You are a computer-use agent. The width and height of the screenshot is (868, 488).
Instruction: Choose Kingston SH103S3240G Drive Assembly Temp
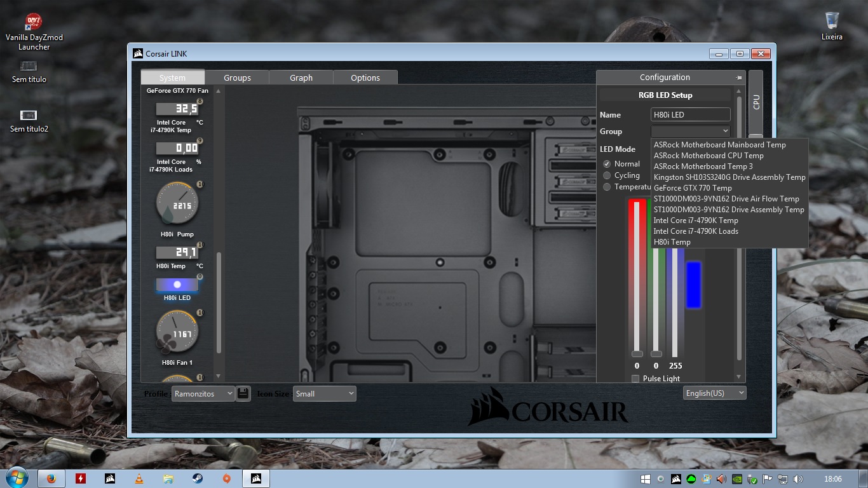(x=729, y=177)
